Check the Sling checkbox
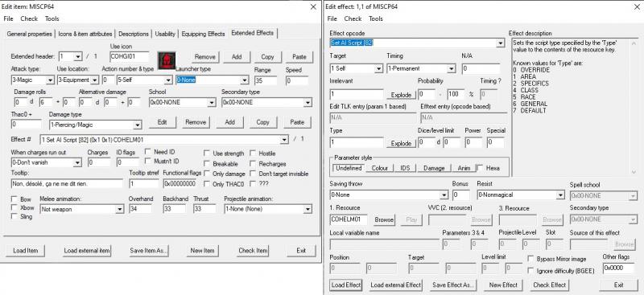The width and height of the screenshot is (644, 295). pos(14,217)
